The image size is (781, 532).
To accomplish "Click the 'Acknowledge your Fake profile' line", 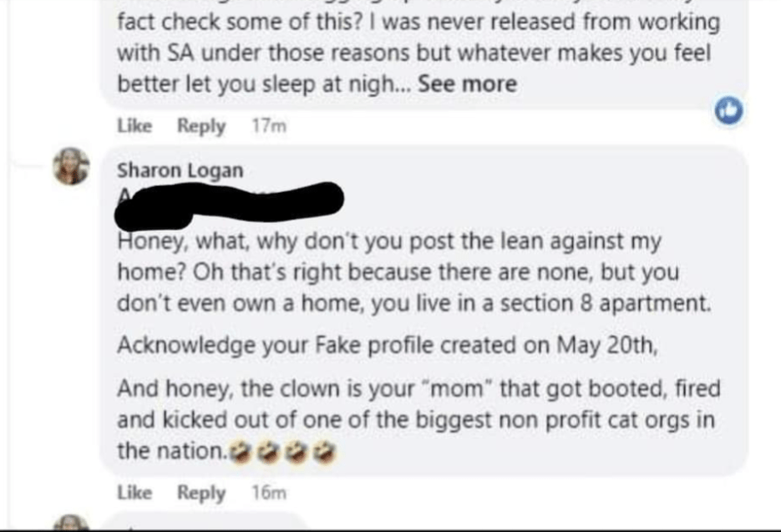I will 388,345.
